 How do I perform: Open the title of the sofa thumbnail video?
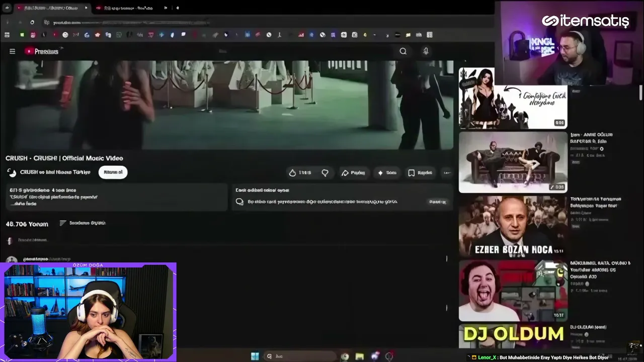(x=592, y=138)
